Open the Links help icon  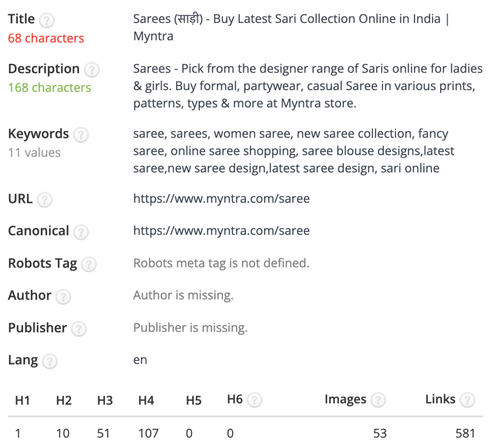(x=468, y=400)
